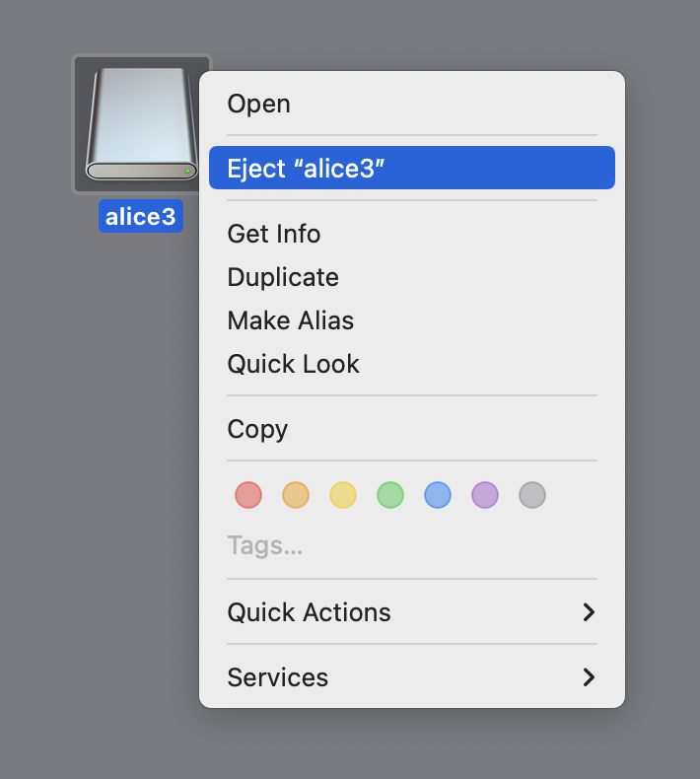The image size is (700, 779).
Task: Apply the green tag color
Action: [x=390, y=495]
